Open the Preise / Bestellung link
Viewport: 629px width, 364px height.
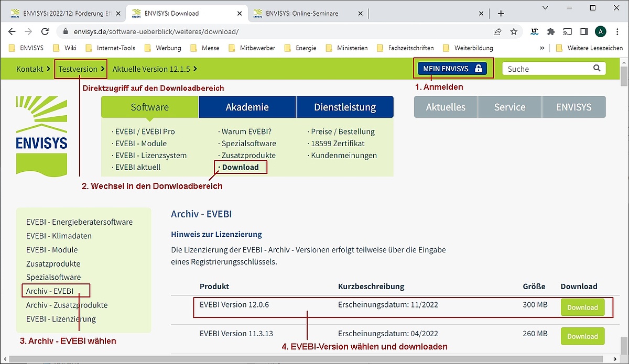tap(343, 131)
